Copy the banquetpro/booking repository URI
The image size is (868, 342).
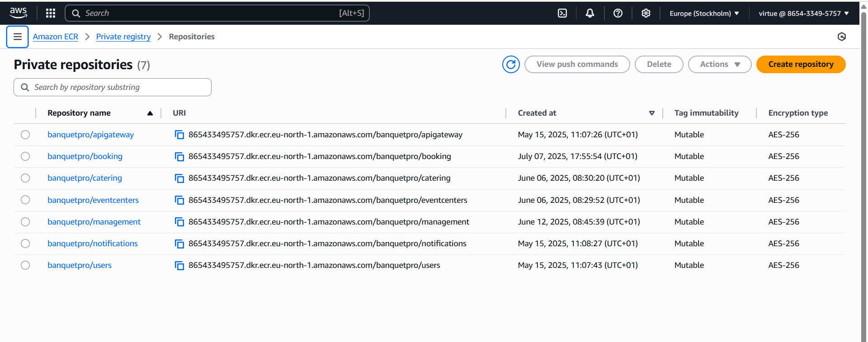coord(179,157)
